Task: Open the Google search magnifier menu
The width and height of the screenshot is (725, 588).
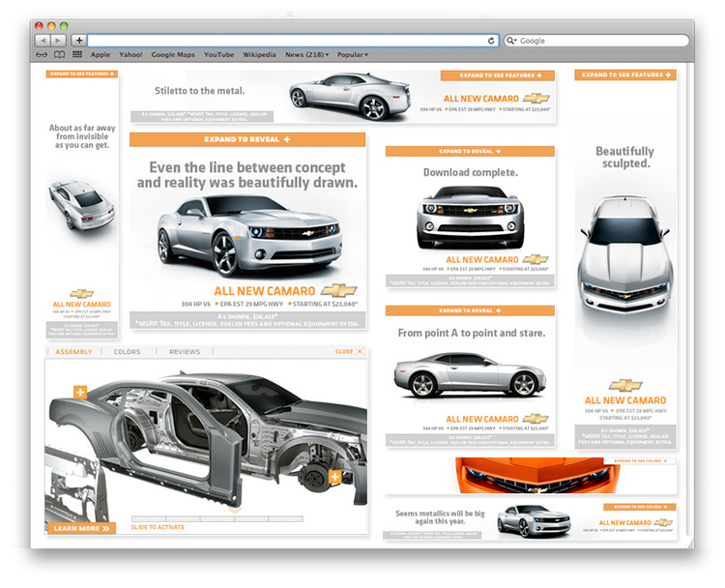Action: coord(511,41)
